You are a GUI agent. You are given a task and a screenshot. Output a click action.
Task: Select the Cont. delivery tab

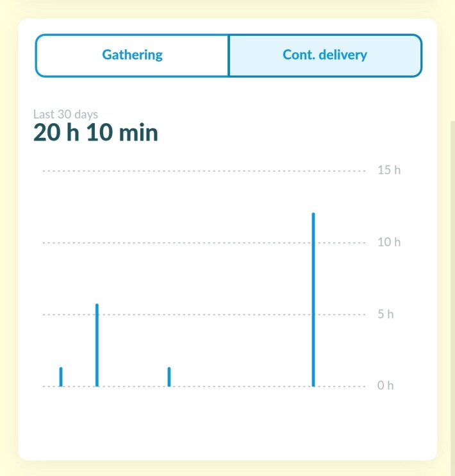click(x=325, y=55)
